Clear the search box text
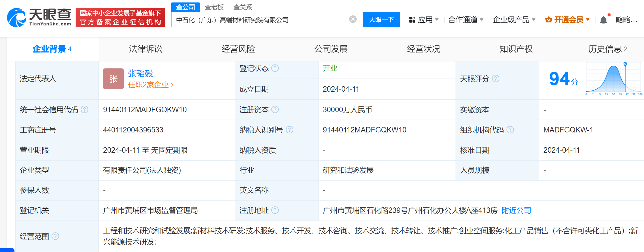This screenshot has height=252, width=644. click(353, 19)
